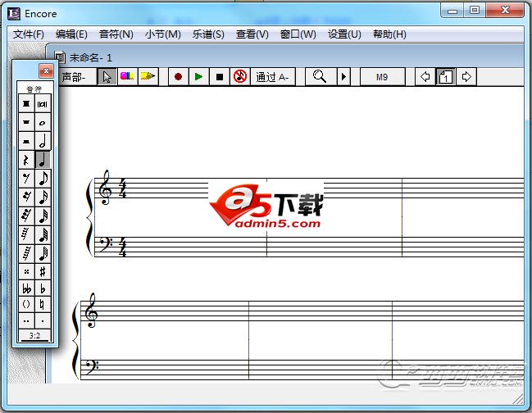Click the treble clef of first staff
The image size is (532, 413).
(104, 188)
